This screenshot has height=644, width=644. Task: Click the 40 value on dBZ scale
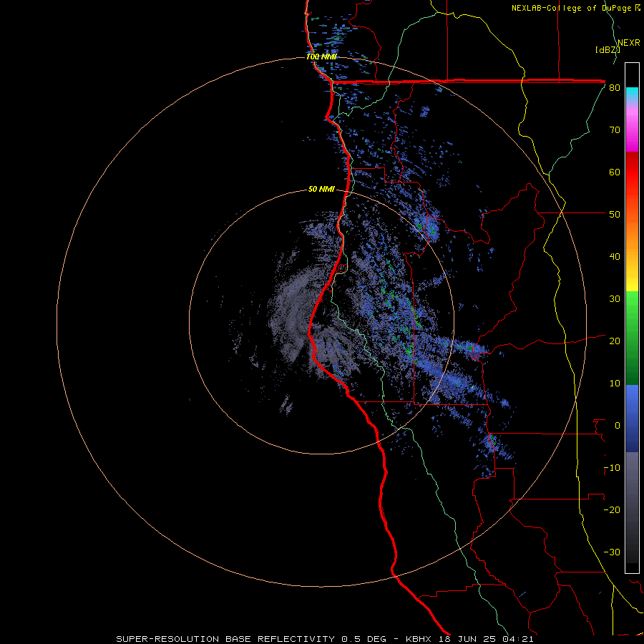[x=615, y=257]
